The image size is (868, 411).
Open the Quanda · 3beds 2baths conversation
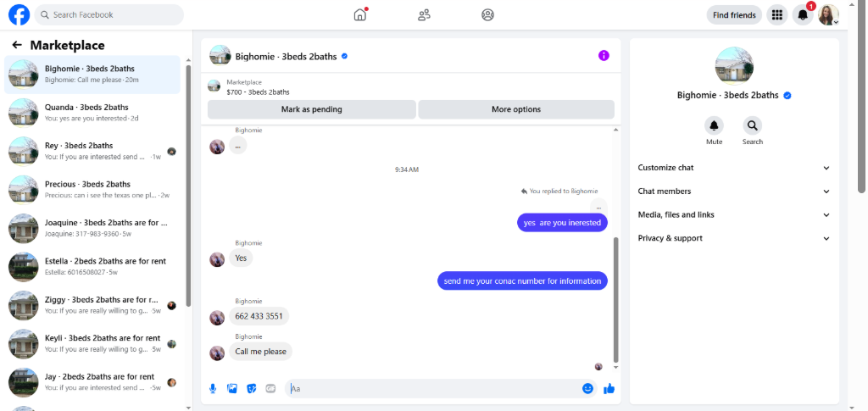(92, 113)
